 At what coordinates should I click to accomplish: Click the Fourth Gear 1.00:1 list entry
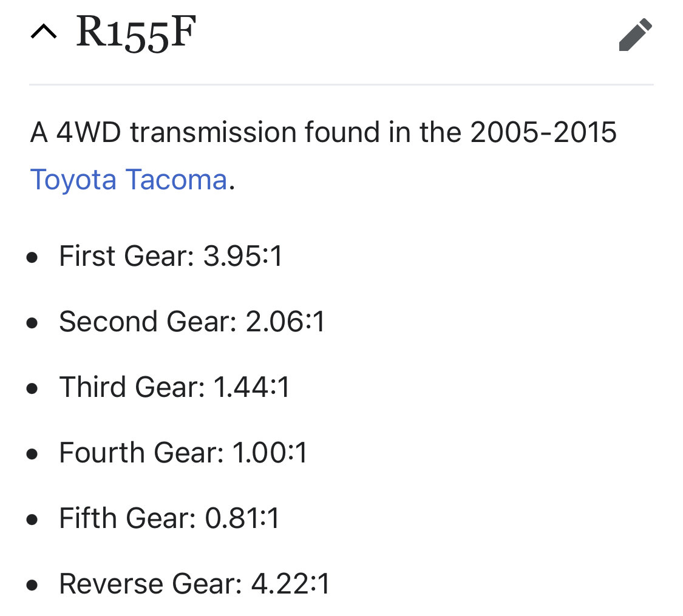pos(183,453)
